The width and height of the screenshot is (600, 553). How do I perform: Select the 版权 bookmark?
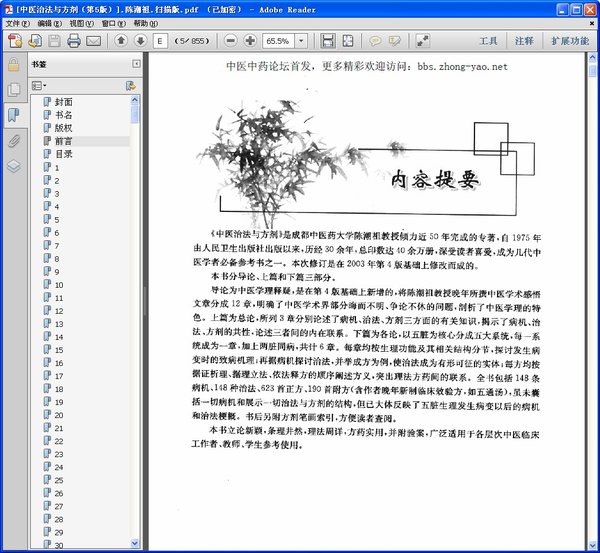(x=63, y=128)
